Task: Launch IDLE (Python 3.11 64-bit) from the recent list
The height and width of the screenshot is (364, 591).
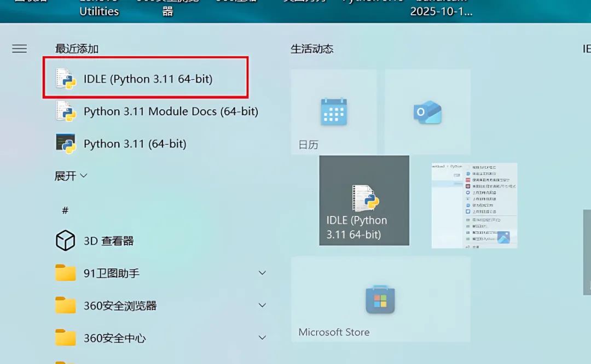Action: coord(146,78)
